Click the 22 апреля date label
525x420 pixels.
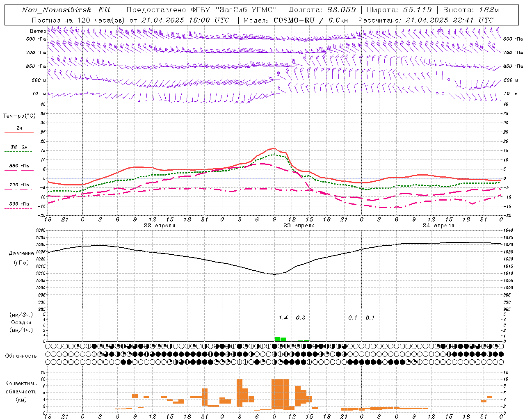tap(159, 226)
